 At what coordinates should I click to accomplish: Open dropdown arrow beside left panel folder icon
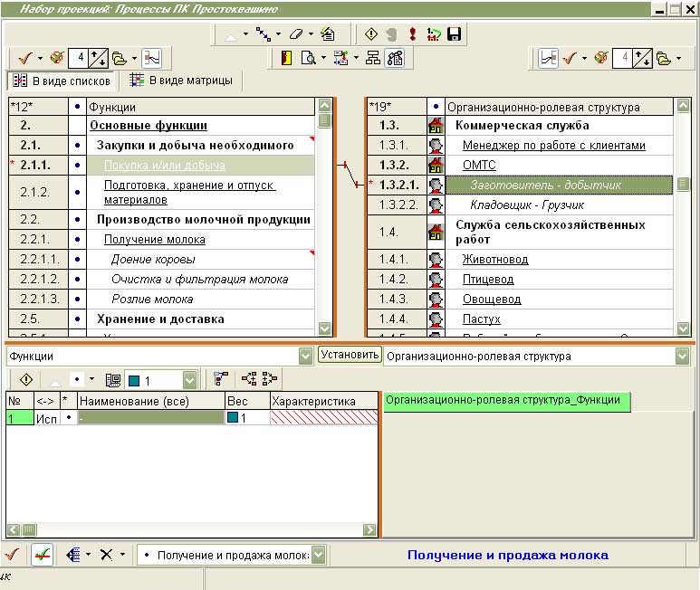[134, 58]
